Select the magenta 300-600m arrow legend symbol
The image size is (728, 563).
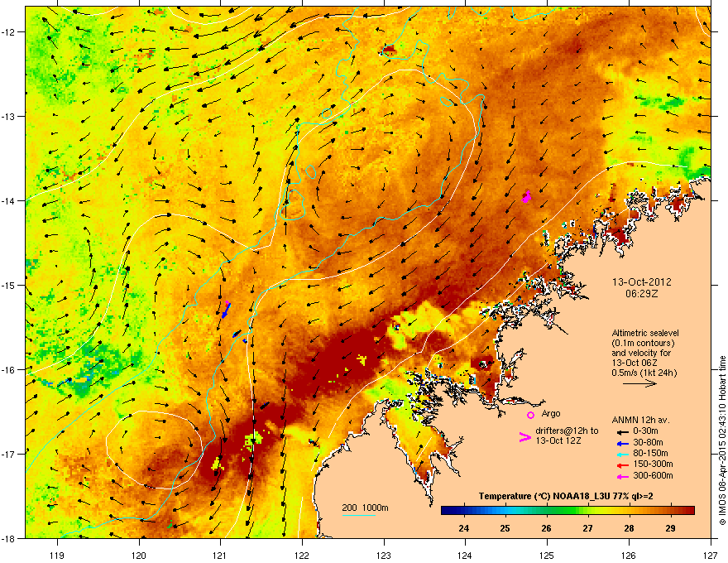coord(621,476)
